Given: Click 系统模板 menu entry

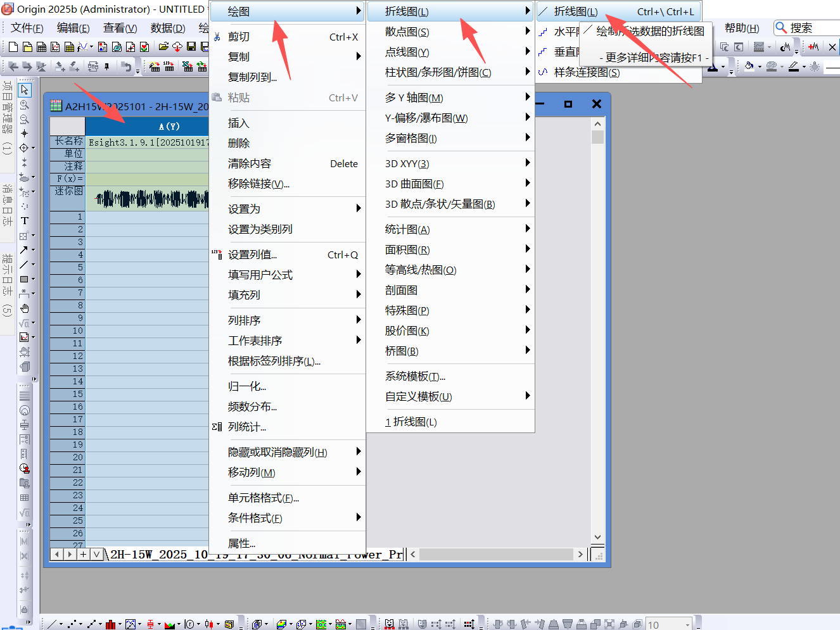Looking at the screenshot, I should point(415,377).
